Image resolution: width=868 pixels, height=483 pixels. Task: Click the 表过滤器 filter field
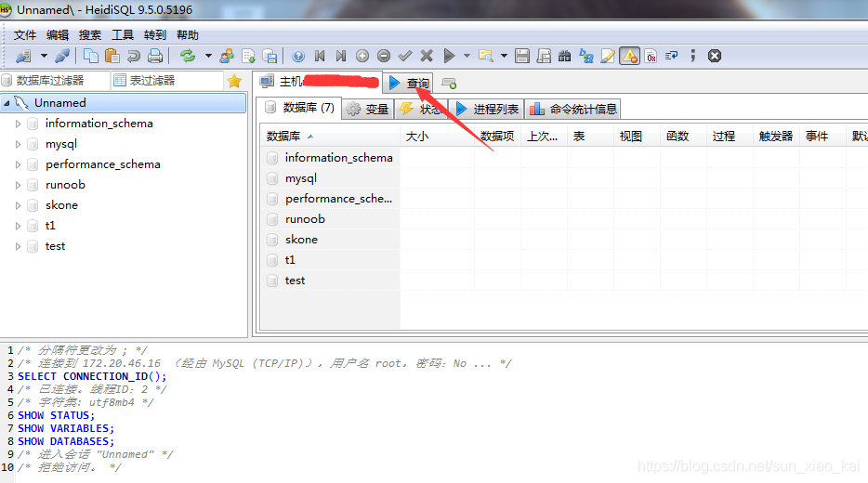[167, 81]
